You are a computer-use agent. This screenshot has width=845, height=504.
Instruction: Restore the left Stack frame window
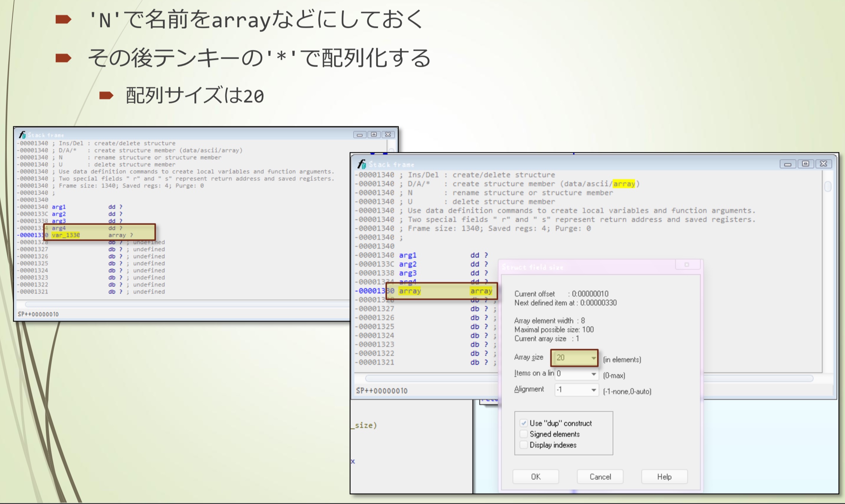(374, 134)
